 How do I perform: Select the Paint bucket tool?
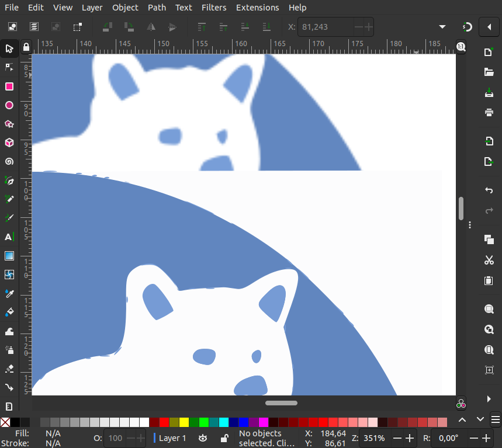(x=9, y=312)
